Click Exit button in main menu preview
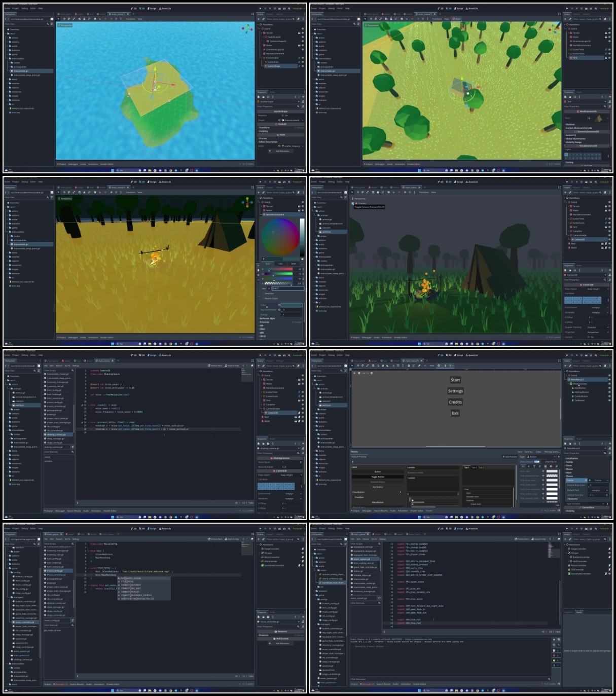 455,413
